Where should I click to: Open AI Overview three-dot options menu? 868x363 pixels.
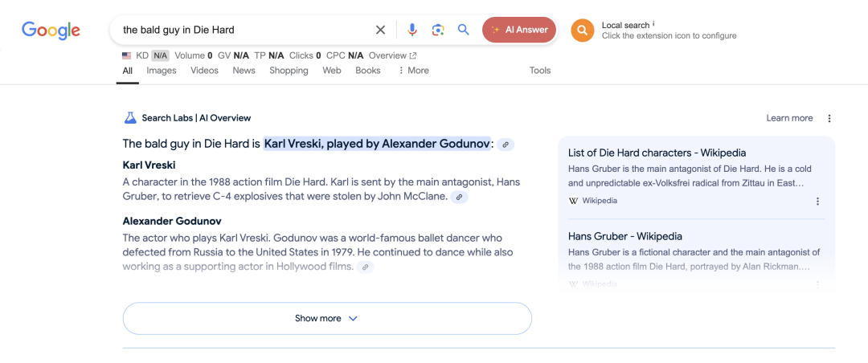click(x=829, y=118)
